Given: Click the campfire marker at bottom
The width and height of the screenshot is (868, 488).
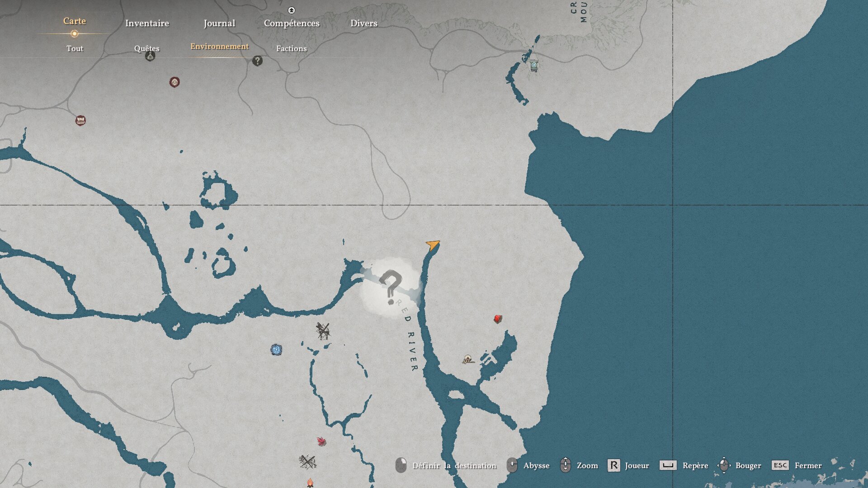Looking at the screenshot, I should point(310,483).
